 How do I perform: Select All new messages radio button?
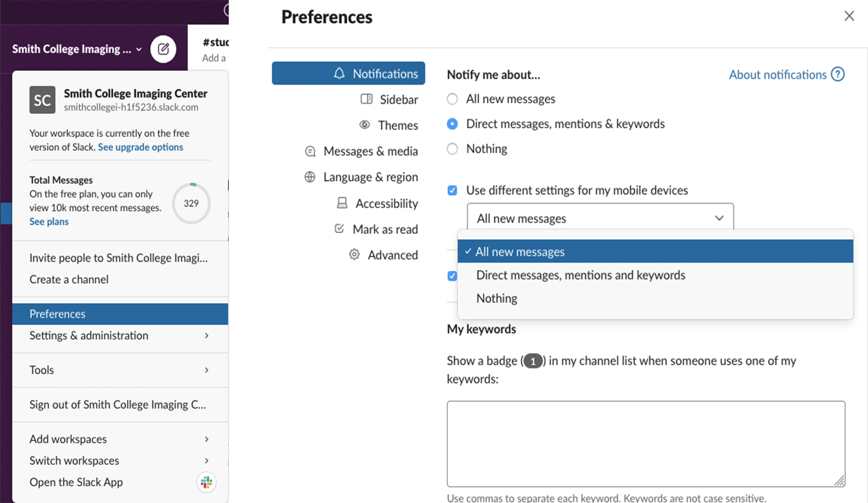tap(452, 99)
